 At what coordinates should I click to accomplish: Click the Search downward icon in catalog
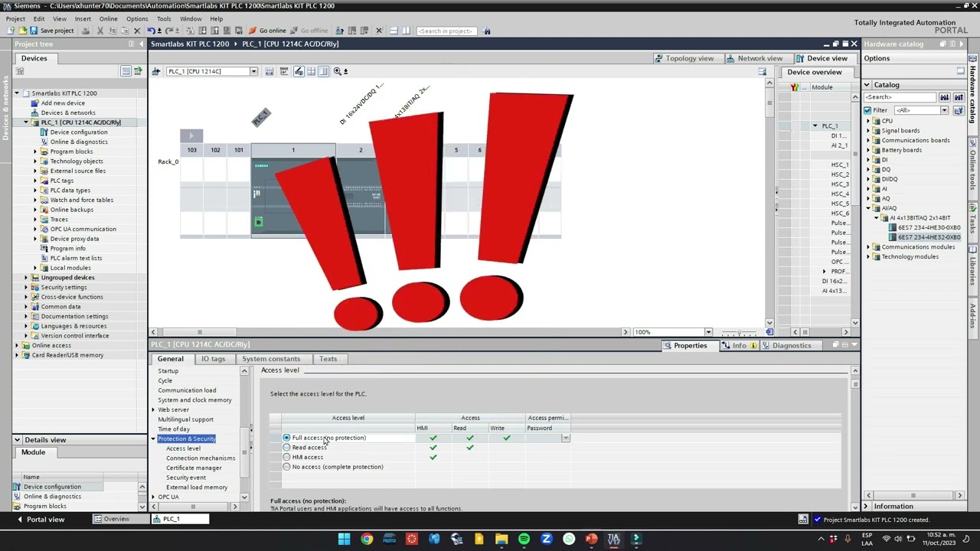pyautogui.click(x=945, y=97)
